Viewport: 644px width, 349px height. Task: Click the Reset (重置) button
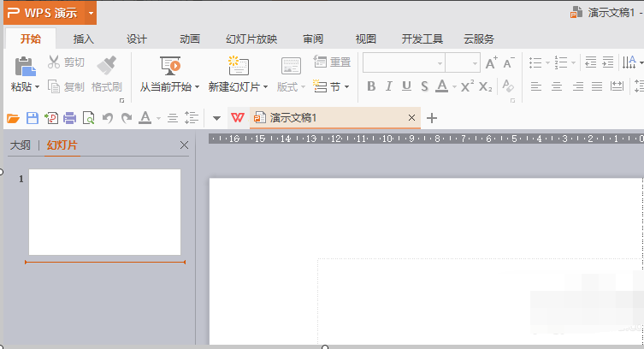coord(332,62)
